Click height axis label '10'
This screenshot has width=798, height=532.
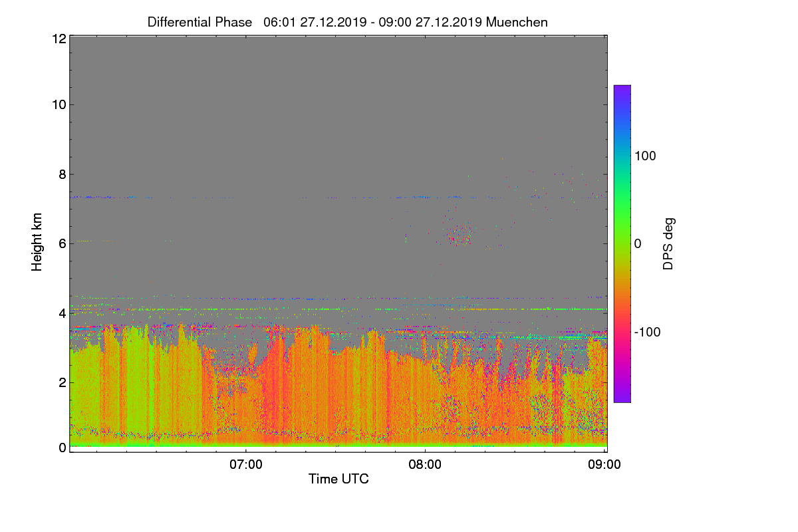[58, 104]
